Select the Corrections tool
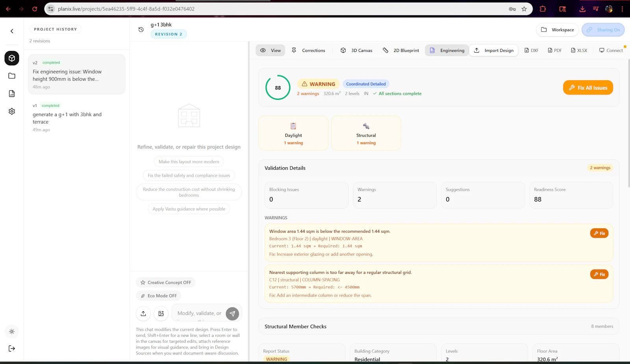This screenshot has height=364, width=630. (x=309, y=50)
